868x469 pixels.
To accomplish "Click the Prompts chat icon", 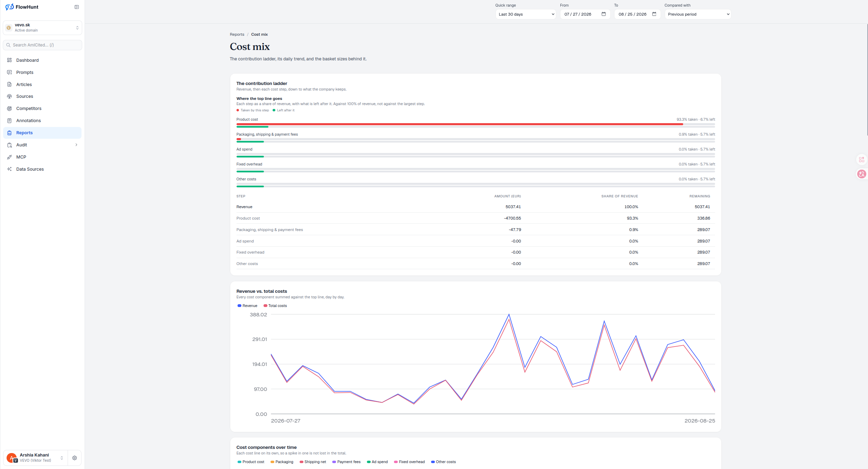I will point(9,73).
